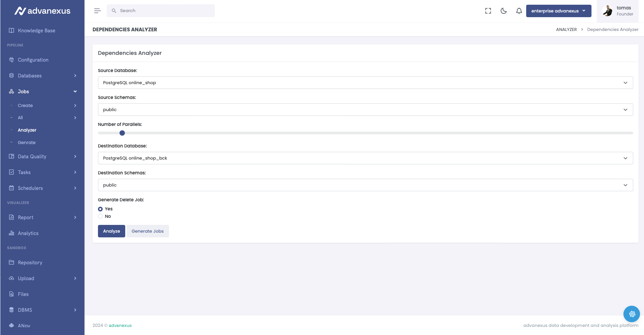644x335 pixels.
Task: Click the Repository folder icon
Action: pos(11,262)
